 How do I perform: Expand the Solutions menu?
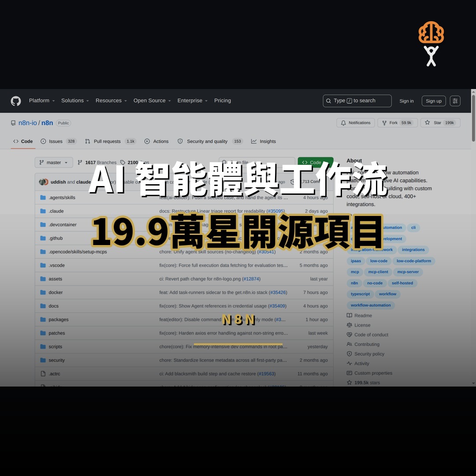[x=75, y=100]
